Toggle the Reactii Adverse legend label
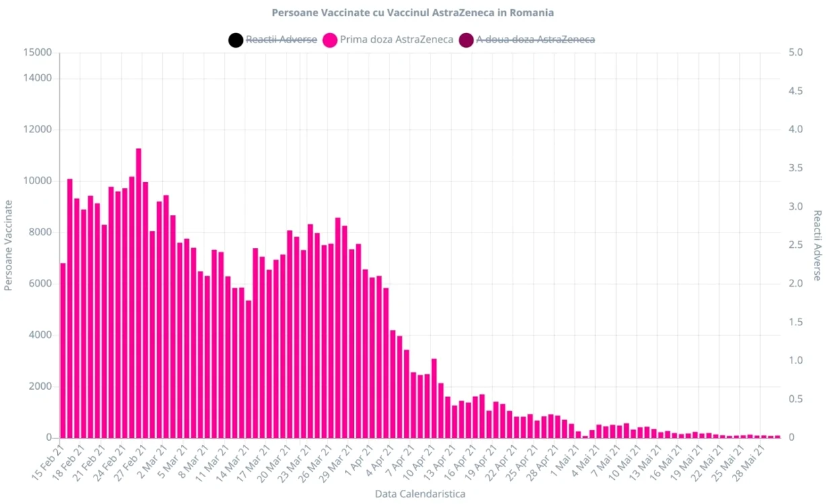826x504 pixels. 281,40
